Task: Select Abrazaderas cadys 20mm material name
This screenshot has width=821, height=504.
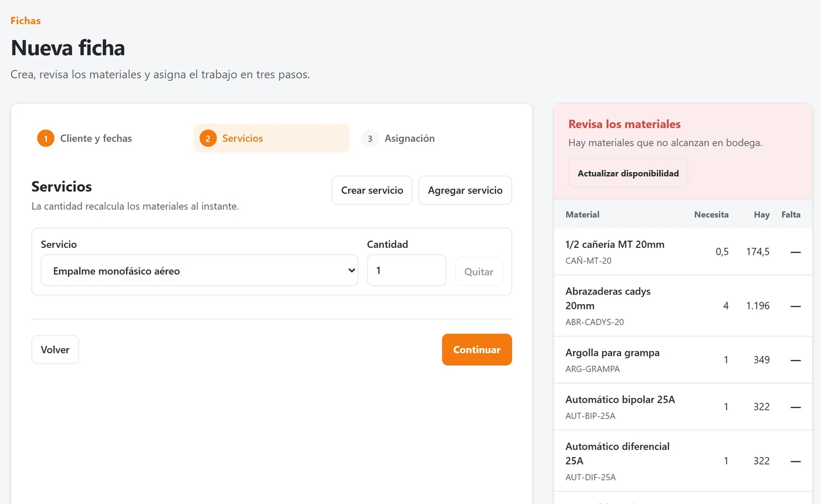Action: point(608,298)
